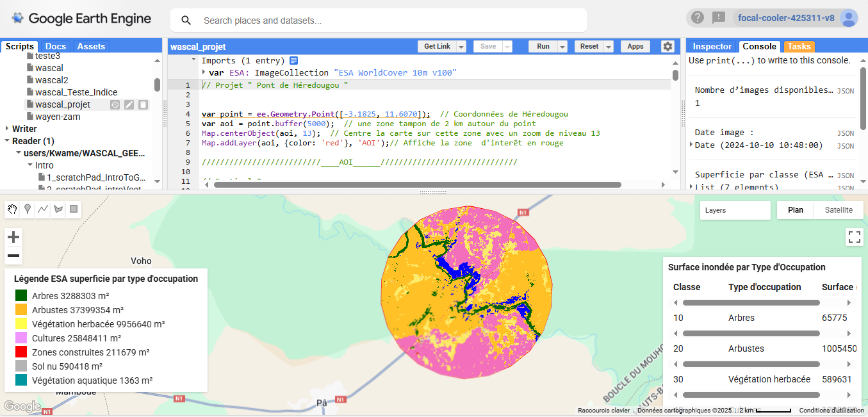This screenshot has width=868, height=417.
Task: Open the code editor settings gear
Action: click(x=667, y=46)
